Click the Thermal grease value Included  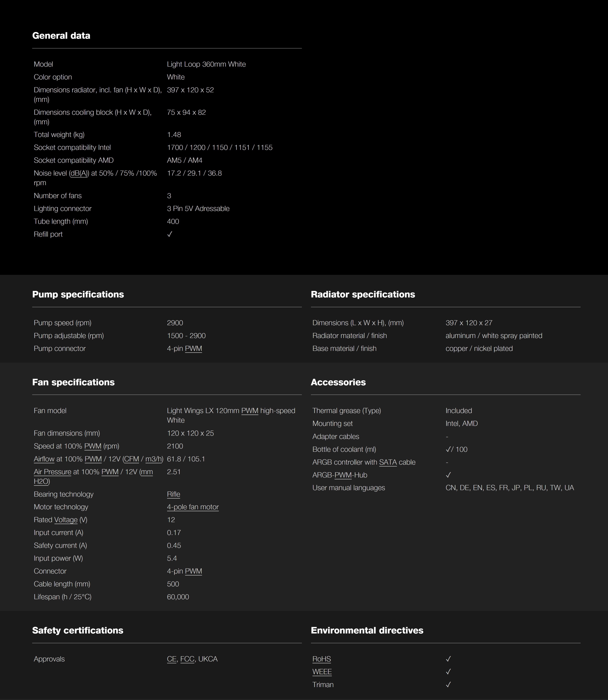click(x=459, y=411)
